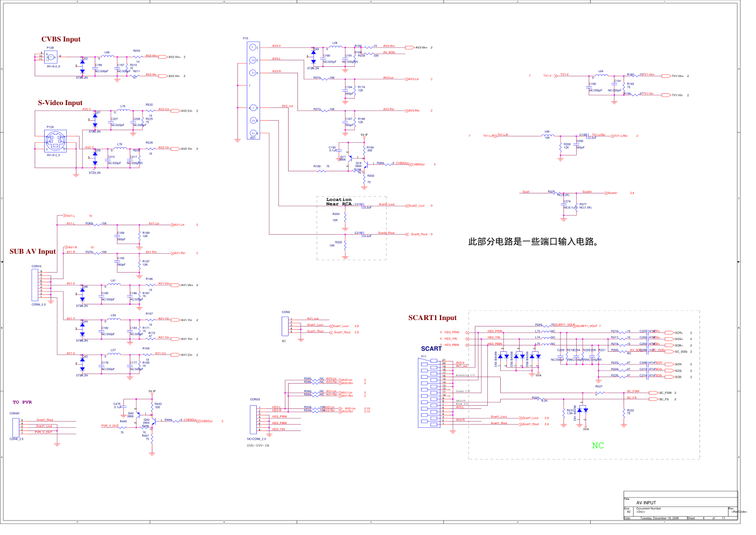
Task: Select the SCART1 Input section heading
Action: [x=432, y=318]
